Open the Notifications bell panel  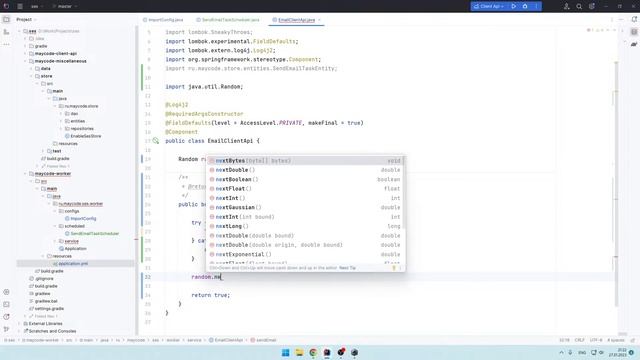click(x=634, y=19)
